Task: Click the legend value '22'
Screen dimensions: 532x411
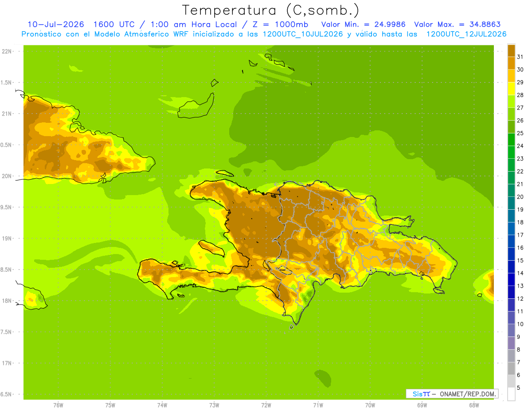Action: 520,171
